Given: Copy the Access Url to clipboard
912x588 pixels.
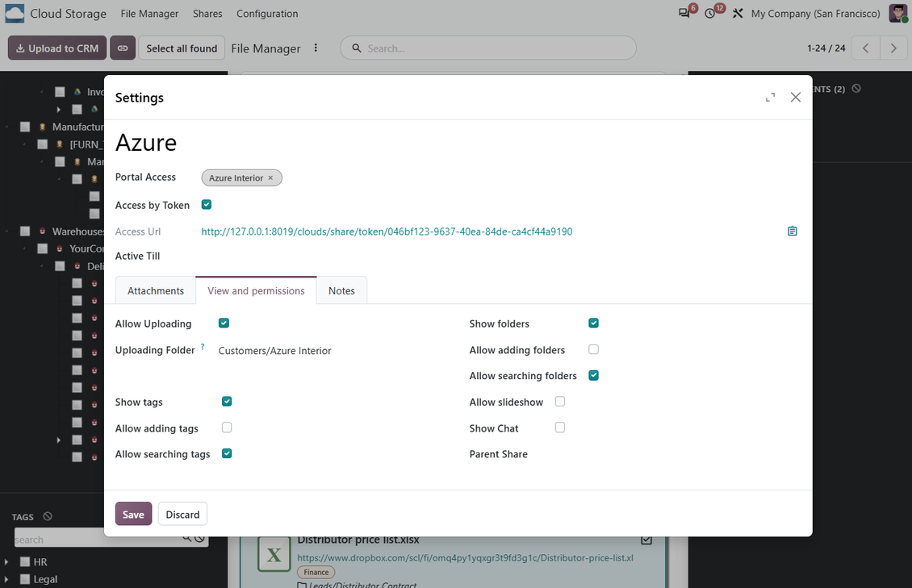Looking at the screenshot, I should [x=793, y=231].
